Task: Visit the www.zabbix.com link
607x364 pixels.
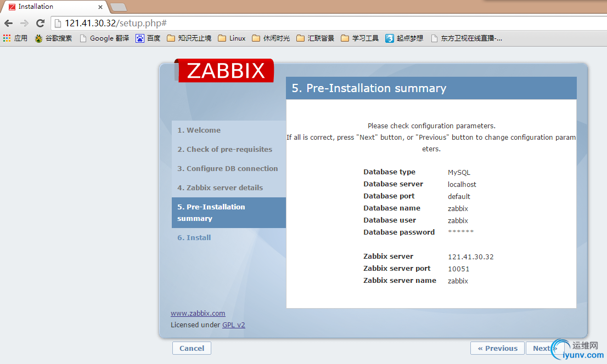Action: point(198,314)
